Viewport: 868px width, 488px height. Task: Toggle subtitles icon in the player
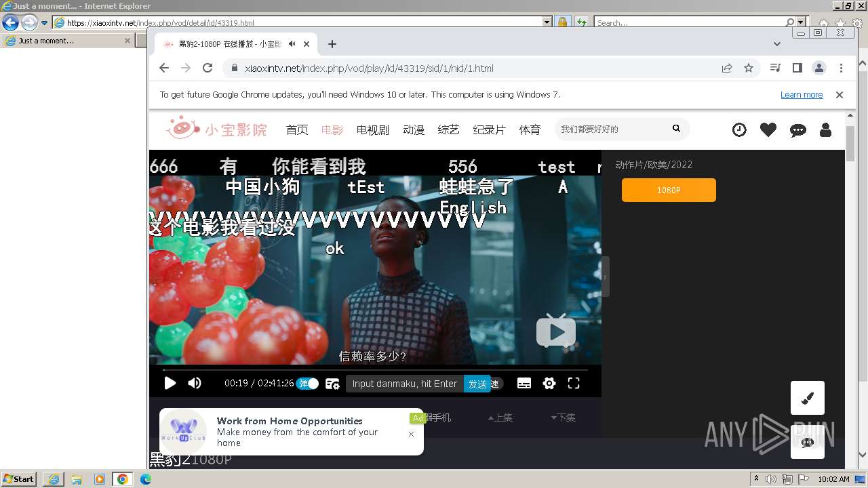coord(524,383)
